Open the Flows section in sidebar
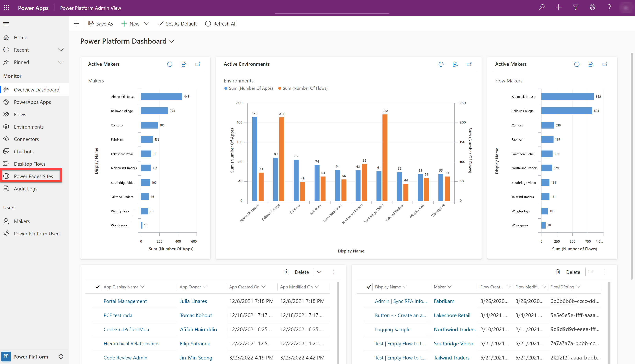 (20, 114)
